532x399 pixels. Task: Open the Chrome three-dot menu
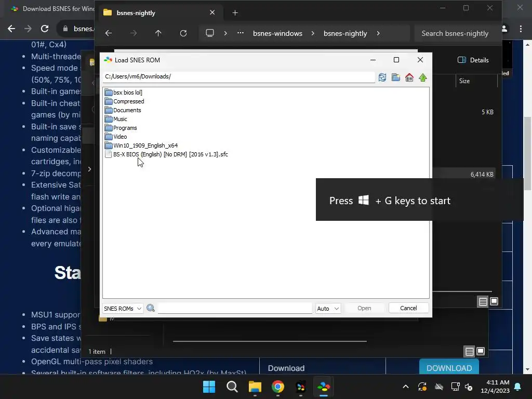pyautogui.click(x=521, y=29)
